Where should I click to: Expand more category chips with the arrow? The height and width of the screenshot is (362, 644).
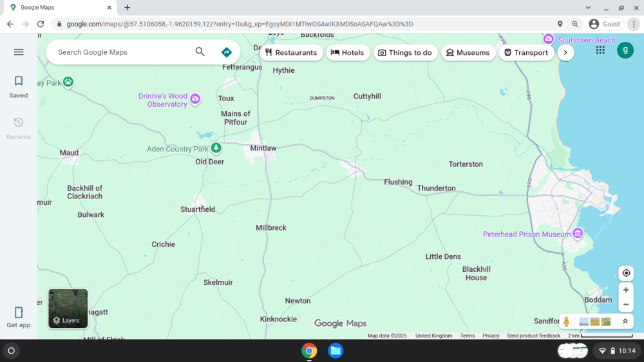565,53
